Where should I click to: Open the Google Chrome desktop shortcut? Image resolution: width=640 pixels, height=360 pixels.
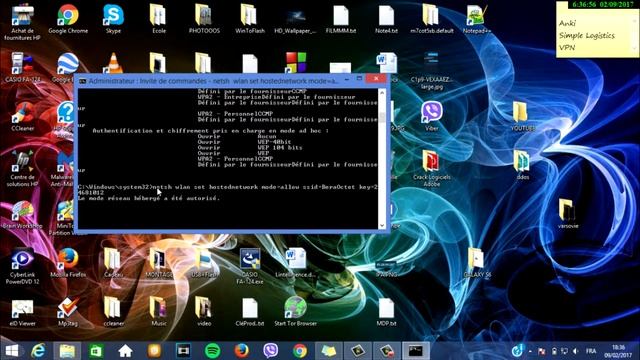click(x=68, y=19)
